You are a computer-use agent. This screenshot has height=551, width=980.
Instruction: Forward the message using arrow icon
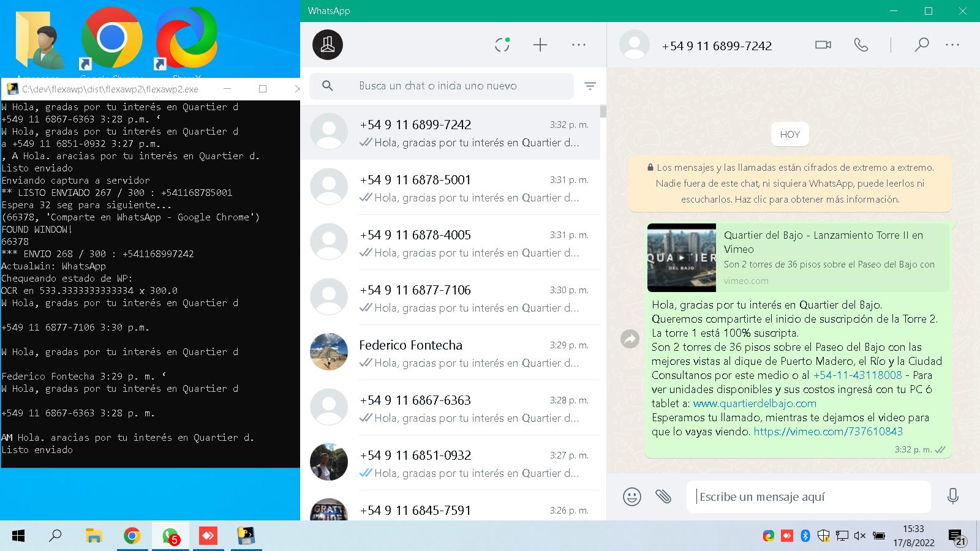(x=630, y=339)
